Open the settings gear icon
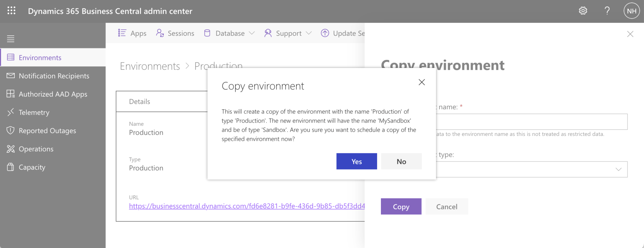 coord(583,11)
